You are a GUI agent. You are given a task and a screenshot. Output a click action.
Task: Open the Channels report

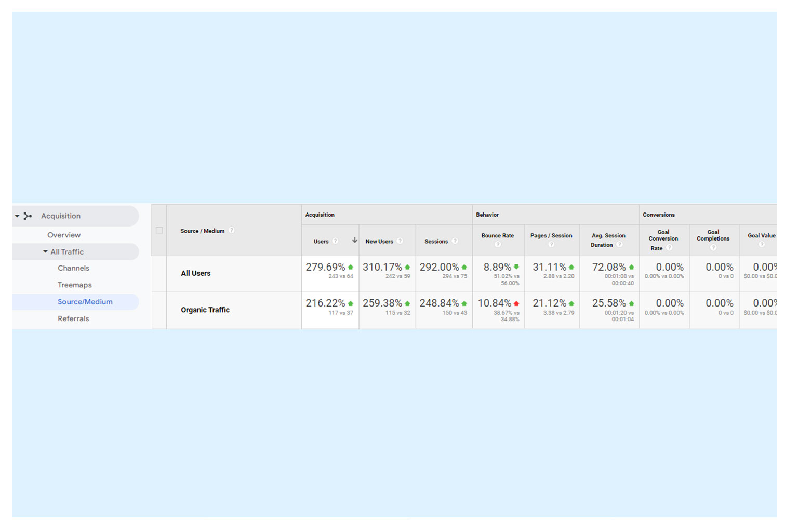point(73,268)
